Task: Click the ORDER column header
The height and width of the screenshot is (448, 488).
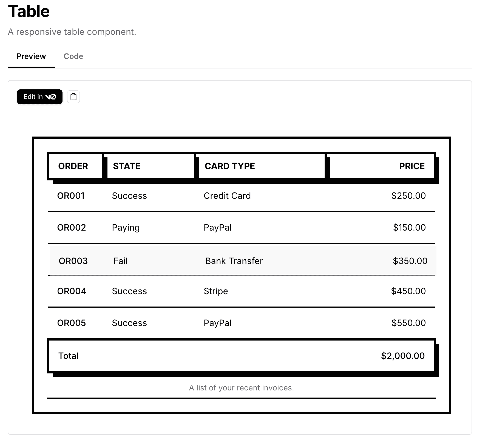Action: 76,166
